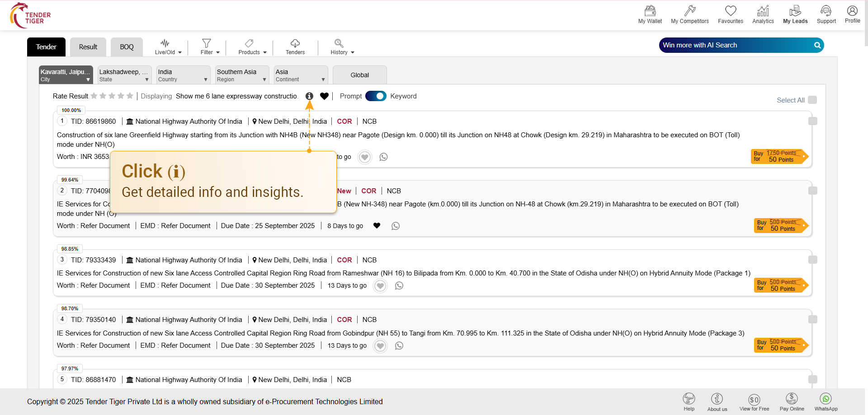Click the Pay Online footer icon
Viewport: 868px width, 415px height.
click(792, 399)
